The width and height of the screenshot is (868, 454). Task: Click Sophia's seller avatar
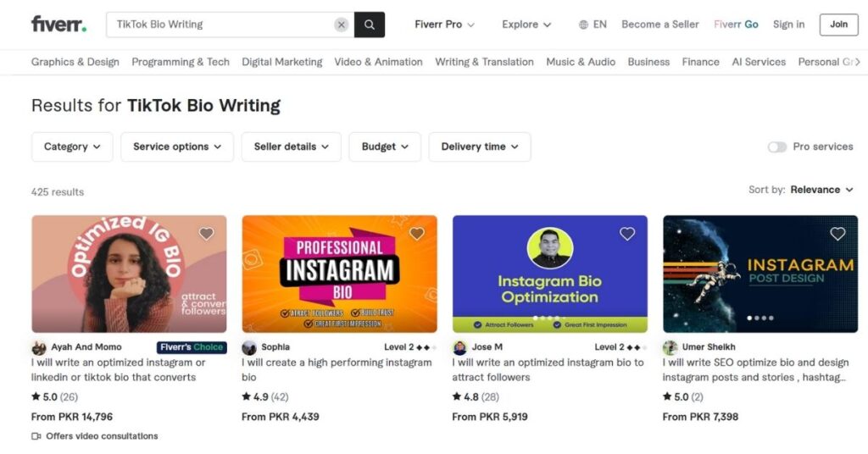[249, 347]
